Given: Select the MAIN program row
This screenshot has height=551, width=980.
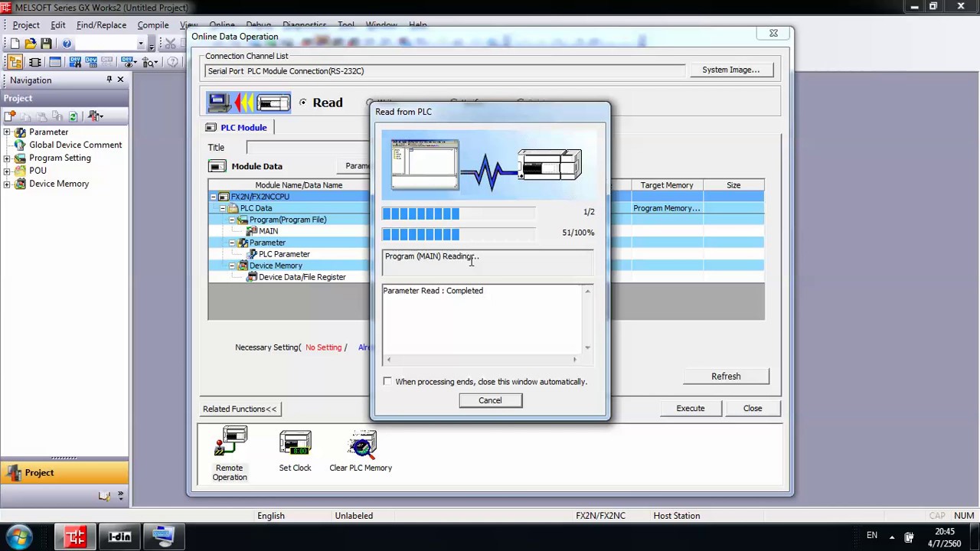Looking at the screenshot, I should pos(289,231).
